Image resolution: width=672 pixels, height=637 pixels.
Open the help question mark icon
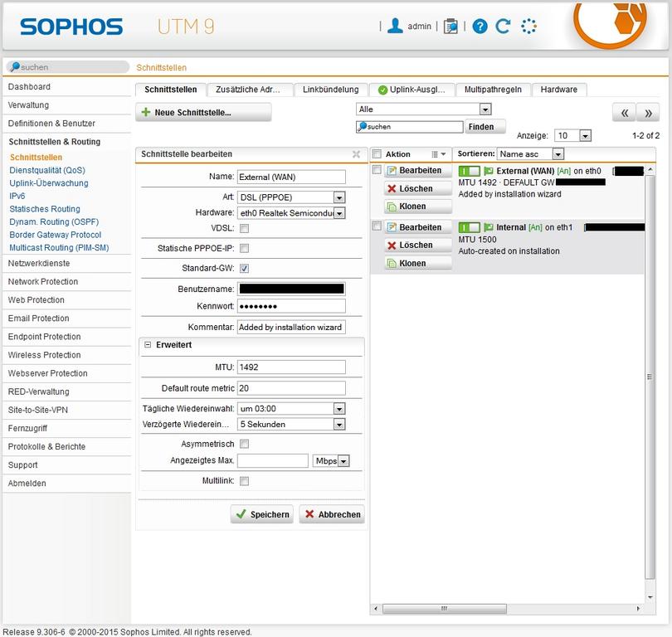point(480,27)
